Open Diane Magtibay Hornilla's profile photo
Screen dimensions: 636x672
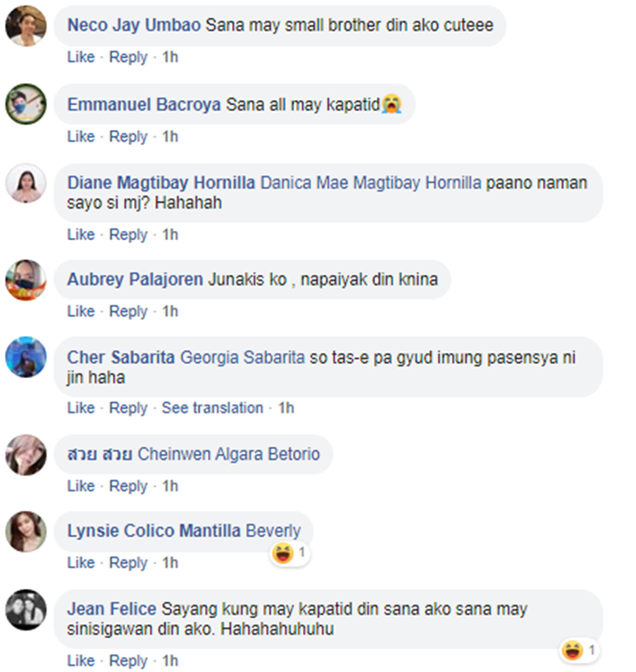pyautogui.click(x=25, y=183)
